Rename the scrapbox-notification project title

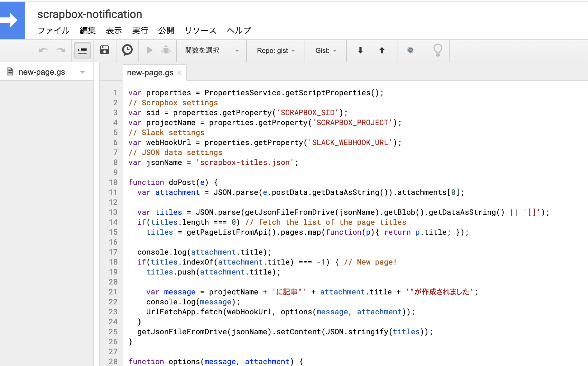90,14
